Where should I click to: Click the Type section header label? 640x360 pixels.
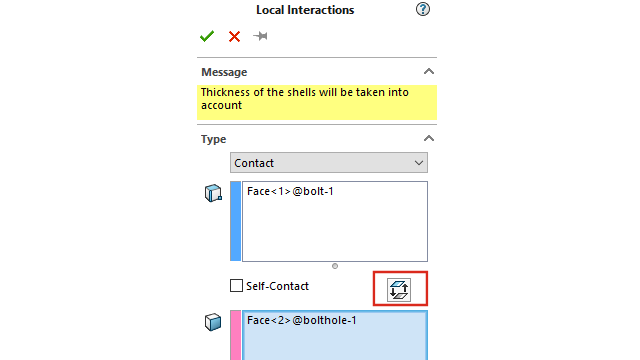pyautogui.click(x=213, y=139)
